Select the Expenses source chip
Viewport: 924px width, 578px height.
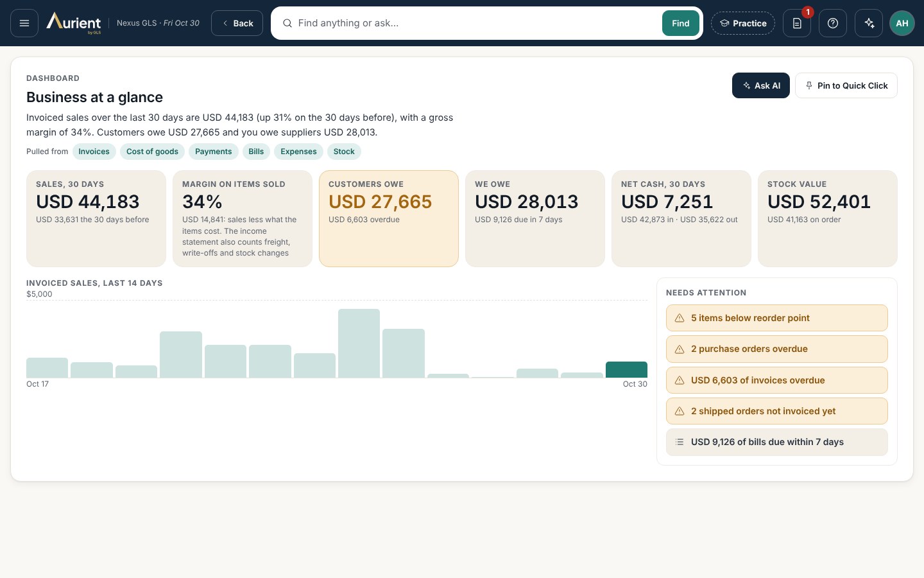[x=298, y=152]
